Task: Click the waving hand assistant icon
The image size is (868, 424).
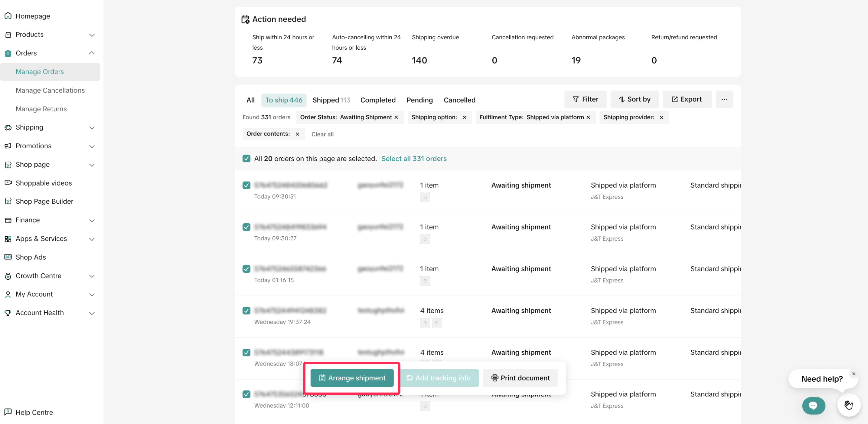Action: pyautogui.click(x=848, y=405)
